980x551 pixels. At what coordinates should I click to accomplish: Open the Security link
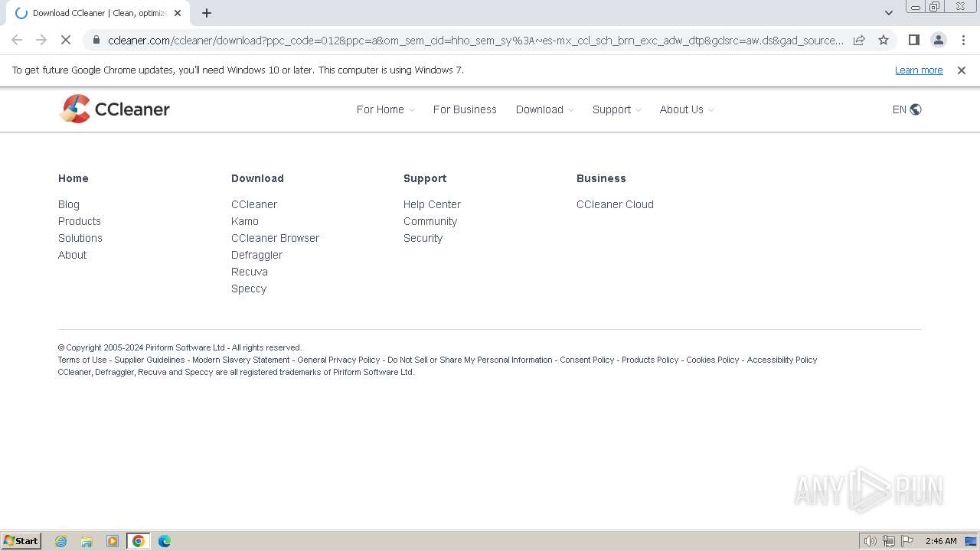[x=423, y=238]
